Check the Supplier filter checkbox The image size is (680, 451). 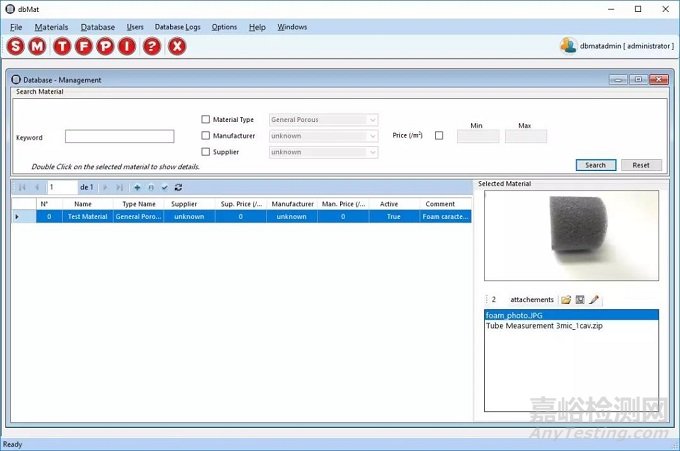pos(206,152)
